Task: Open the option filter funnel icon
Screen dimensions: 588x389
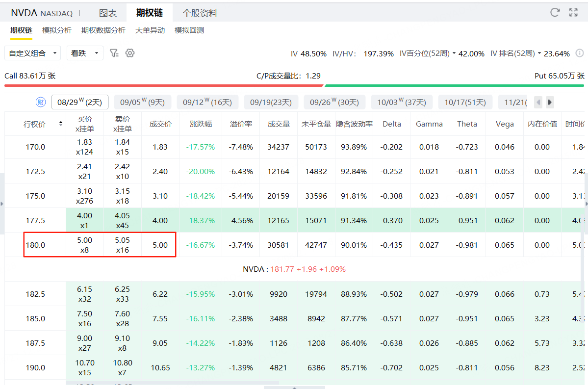Action: [x=114, y=53]
